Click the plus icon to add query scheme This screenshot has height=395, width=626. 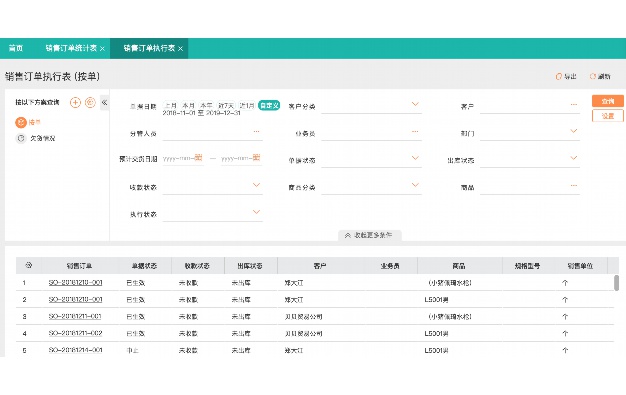(x=75, y=103)
